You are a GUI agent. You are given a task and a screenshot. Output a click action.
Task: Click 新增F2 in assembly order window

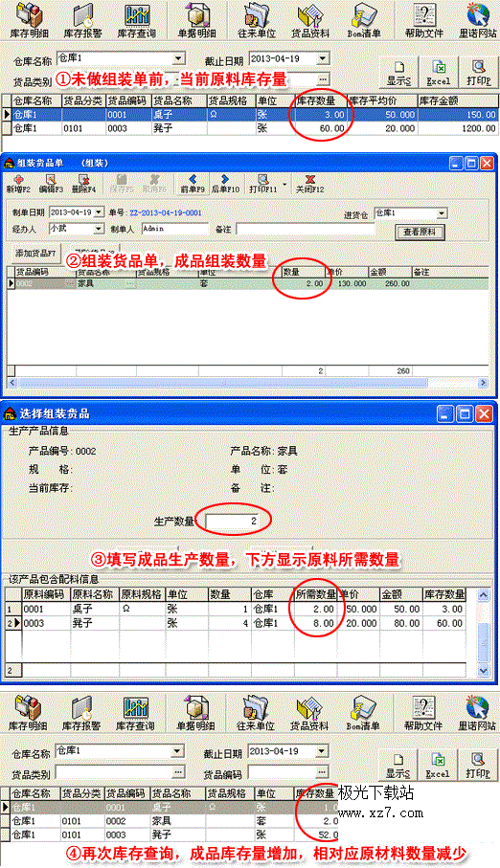18,183
